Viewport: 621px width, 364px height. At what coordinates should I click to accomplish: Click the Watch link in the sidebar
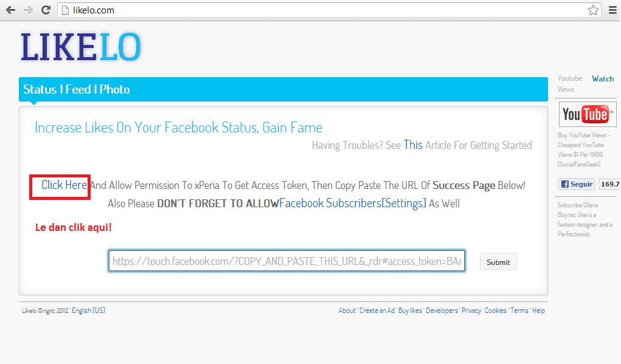(x=603, y=79)
